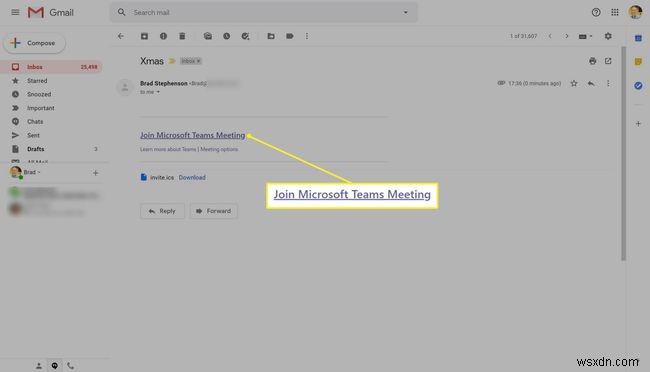Click the email pane vertical scrollbar
Viewport: 650px width, 372px height.
coord(623,153)
